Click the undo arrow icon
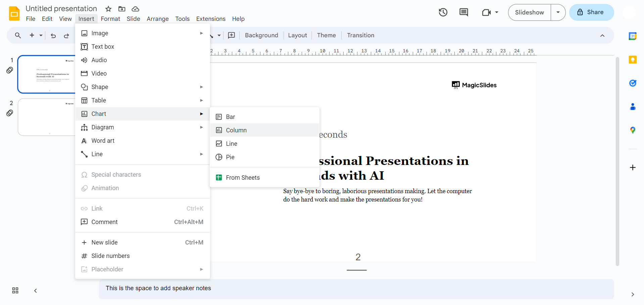The image size is (644, 305). click(x=53, y=36)
